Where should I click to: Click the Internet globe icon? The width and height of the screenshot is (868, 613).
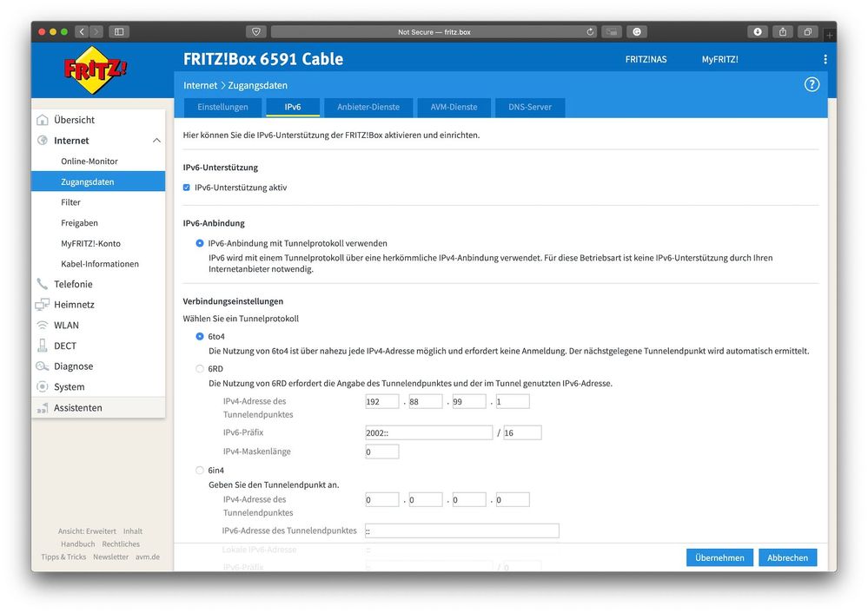pyautogui.click(x=42, y=140)
